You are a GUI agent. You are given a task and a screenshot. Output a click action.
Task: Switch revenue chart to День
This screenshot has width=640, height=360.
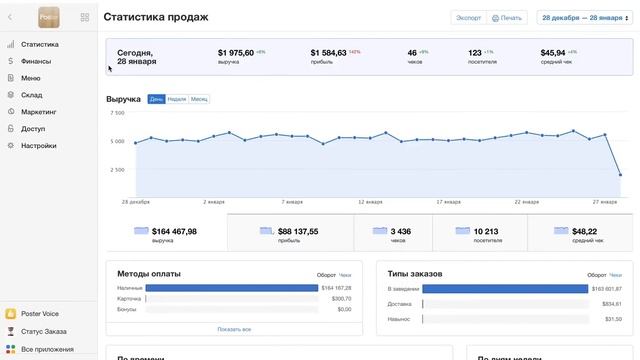[156, 99]
